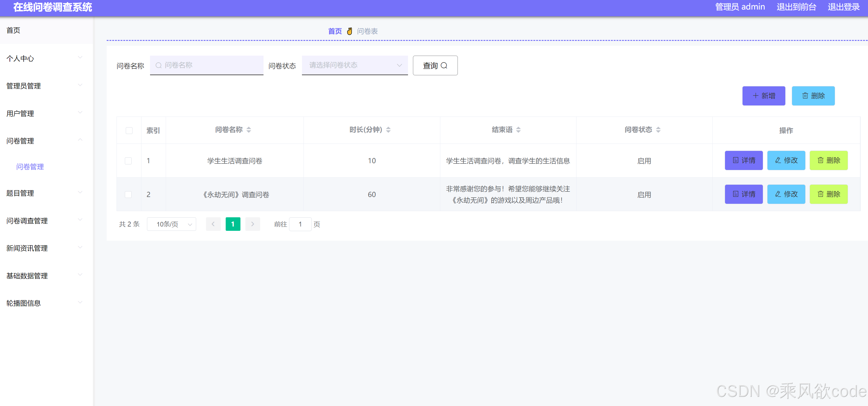Click the search magnifier in 问卷名称 field

tap(158, 65)
